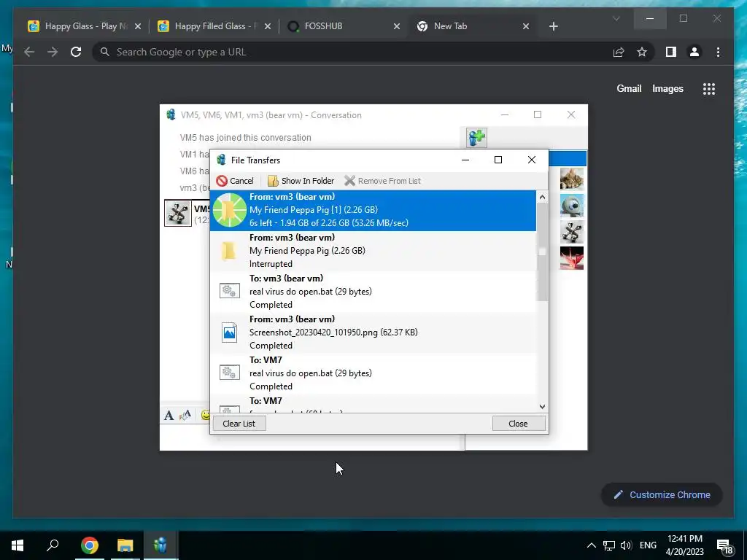The image size is (747, 560).
Task: Open Images link
Action: click(667, 88)
